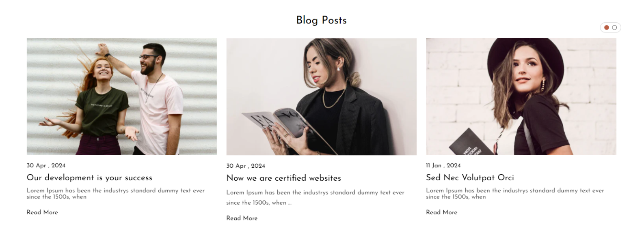This screenshot has width=644, height=233.
Task: Open "Sed Nec Volutpat Orci" post
Action: [470, 177]
